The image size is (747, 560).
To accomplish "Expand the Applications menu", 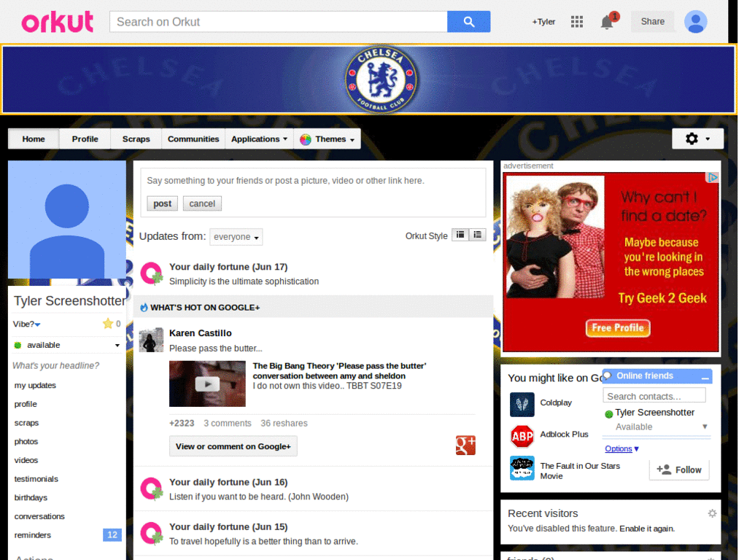I will click(259, 139).
